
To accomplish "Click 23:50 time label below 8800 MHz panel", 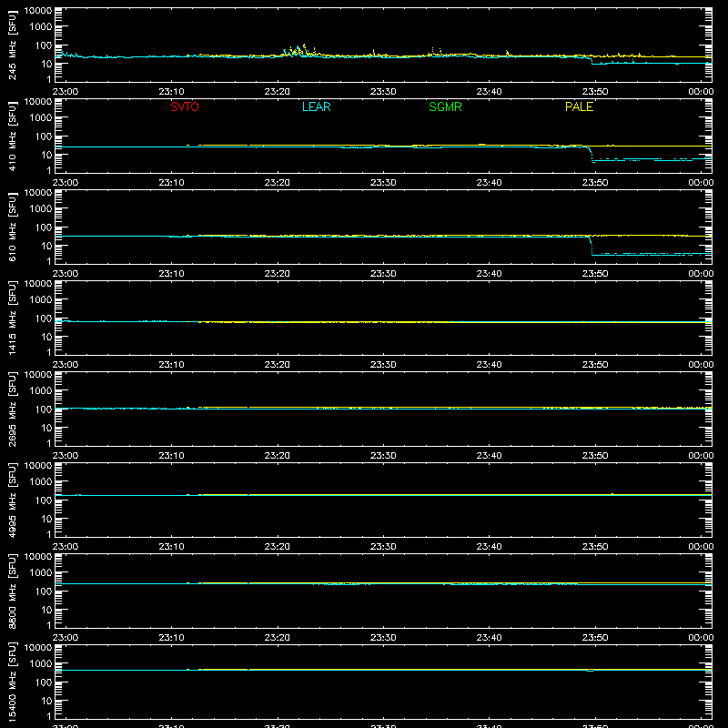I will coord(595,638).
